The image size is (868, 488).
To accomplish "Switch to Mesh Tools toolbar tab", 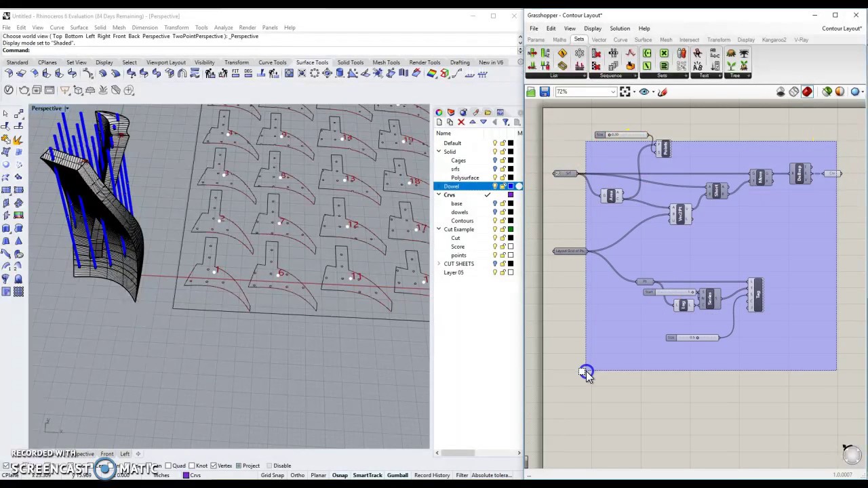I will coord(385,62).
